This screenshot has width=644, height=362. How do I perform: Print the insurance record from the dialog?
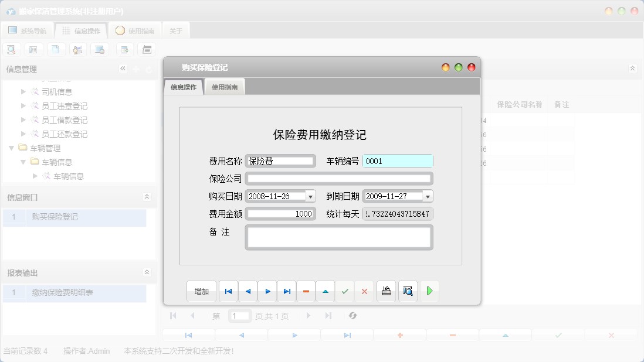point(386,291)
